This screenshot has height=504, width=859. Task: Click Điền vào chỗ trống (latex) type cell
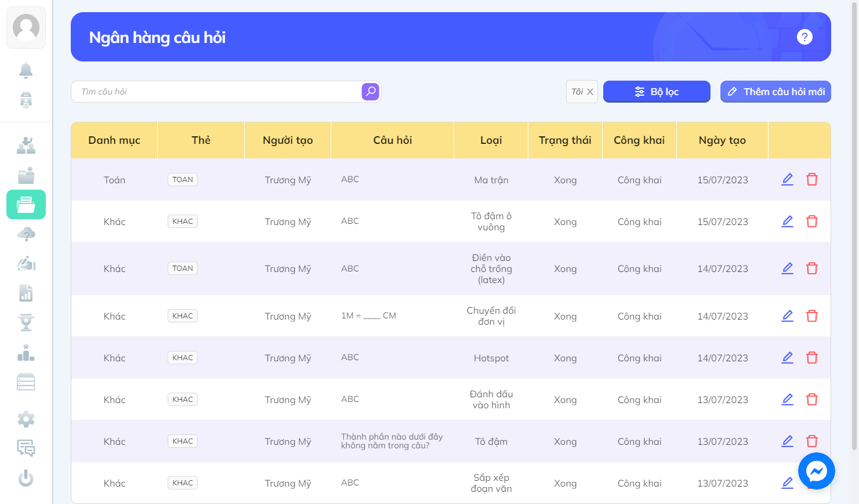(x=491, y=269)
